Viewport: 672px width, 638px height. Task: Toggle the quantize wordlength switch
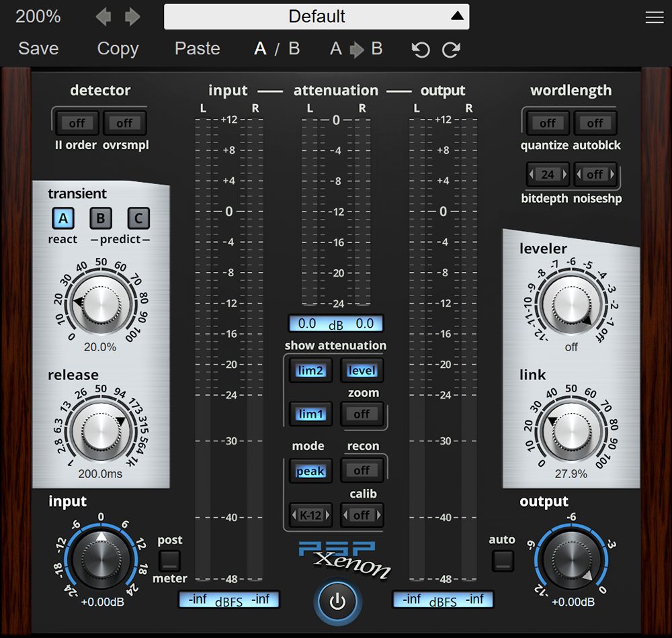click(547, 124)
